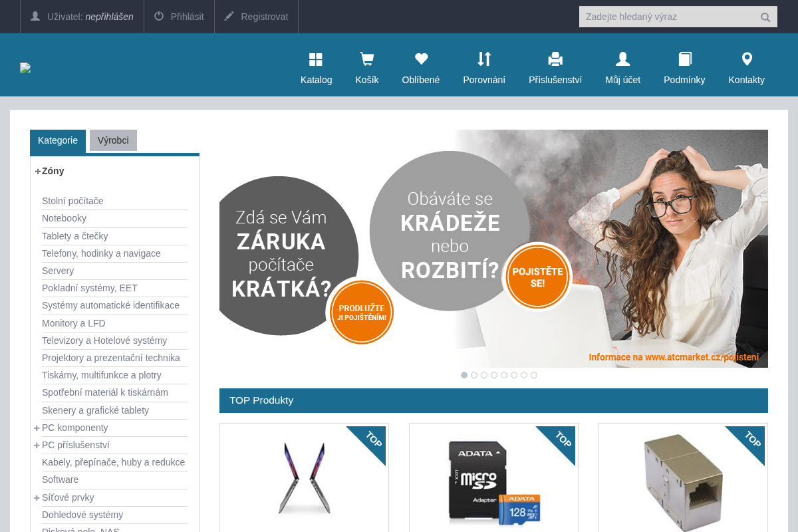Open Kabely, přepínače, huby a redukce

pyautogui.click(x=113, y=462)
